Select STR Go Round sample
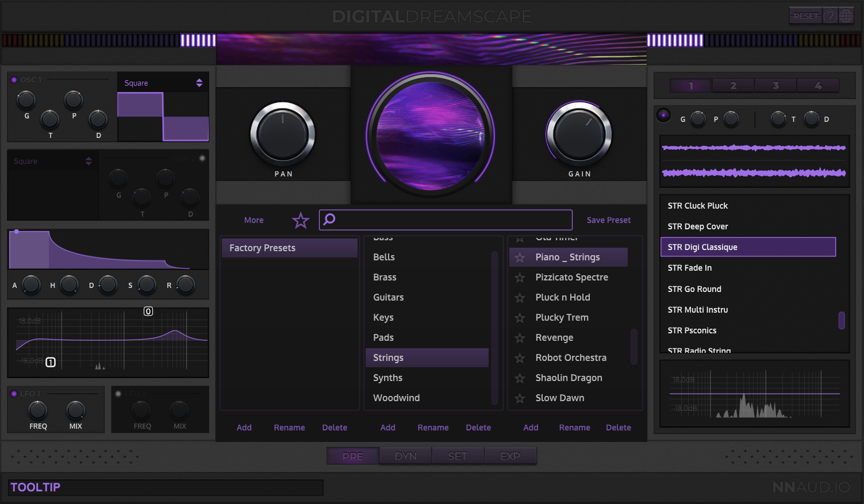Viewport: 864px width, 504px height. coord(748,289)
